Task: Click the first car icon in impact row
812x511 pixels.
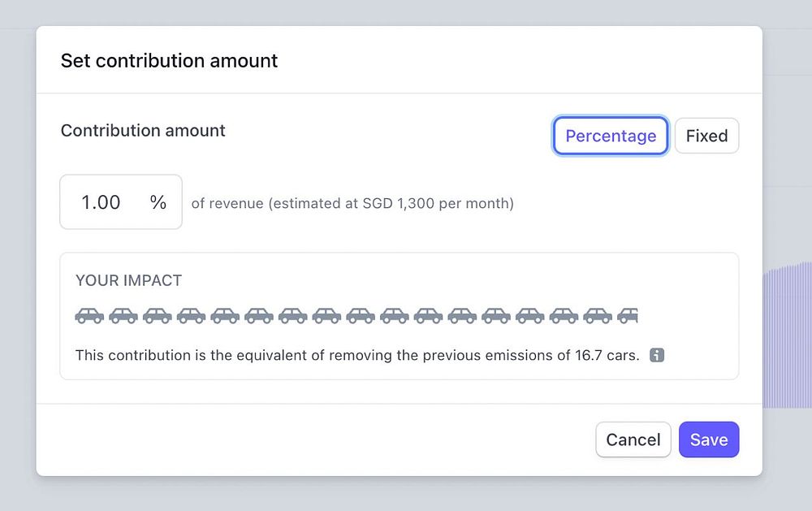Action: pyautogui.click(x=89, y=315)
